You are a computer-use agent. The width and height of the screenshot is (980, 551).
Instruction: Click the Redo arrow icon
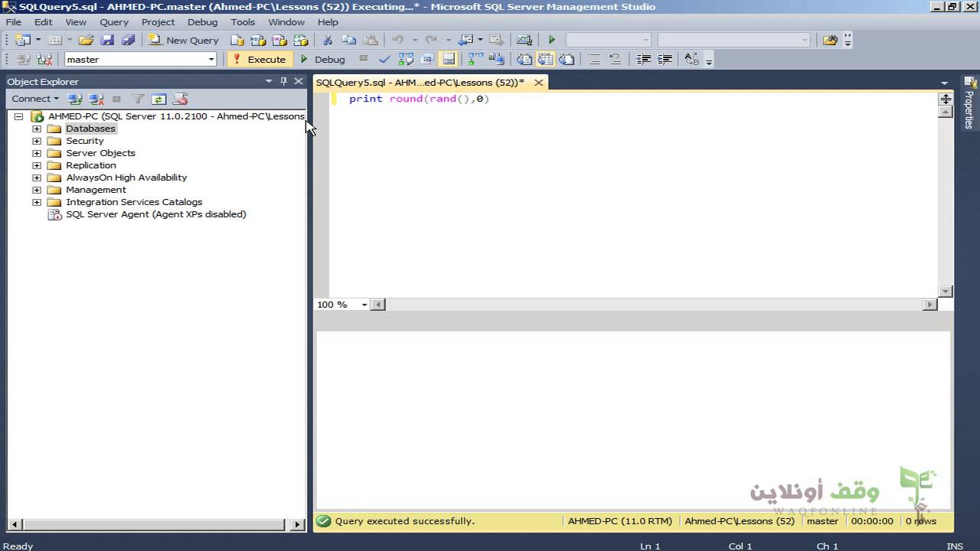coord(431,40)
